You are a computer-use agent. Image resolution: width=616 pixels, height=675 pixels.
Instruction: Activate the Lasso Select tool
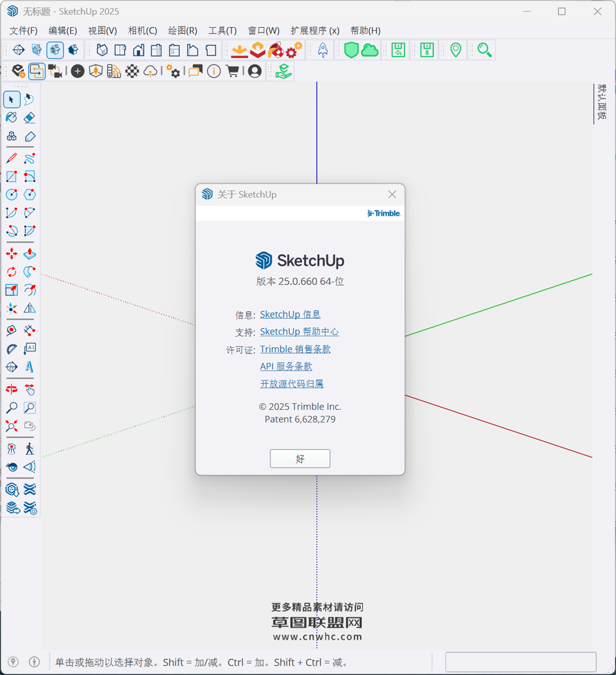point(29,99)
